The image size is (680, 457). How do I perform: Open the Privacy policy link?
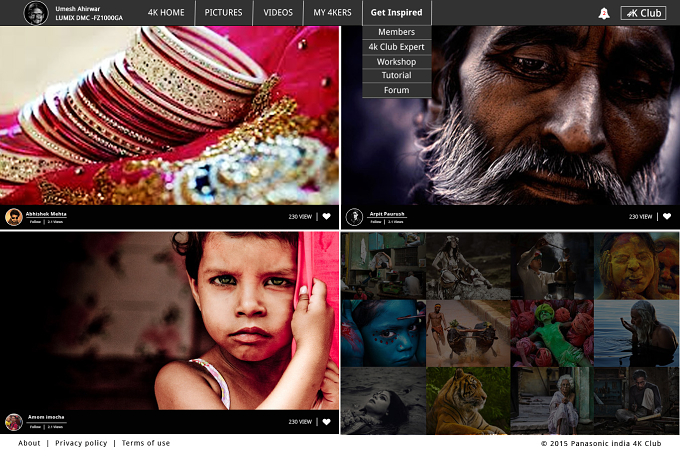pos(81,443)
